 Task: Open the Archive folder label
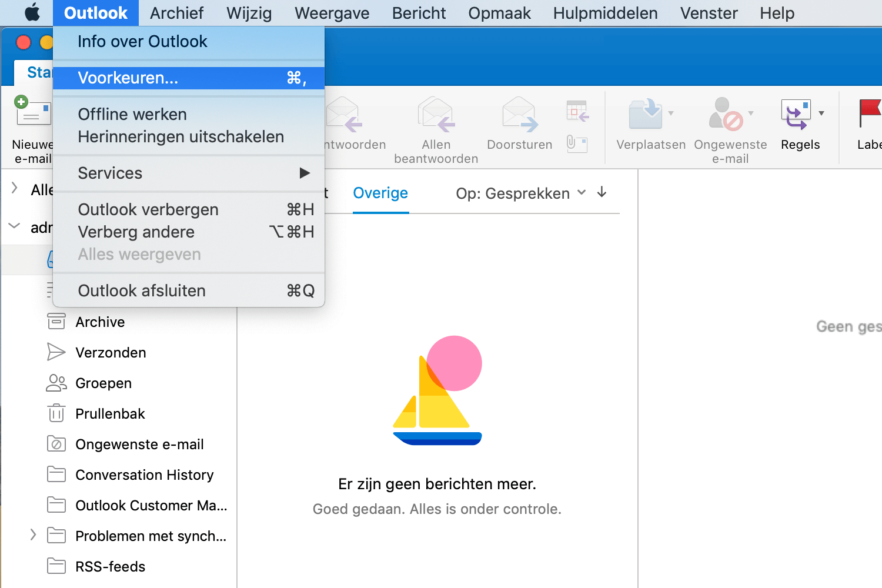[100, 322]
